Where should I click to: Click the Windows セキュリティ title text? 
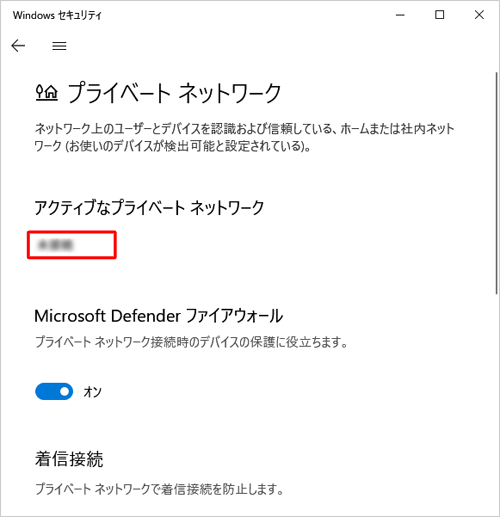pos(57,15)
